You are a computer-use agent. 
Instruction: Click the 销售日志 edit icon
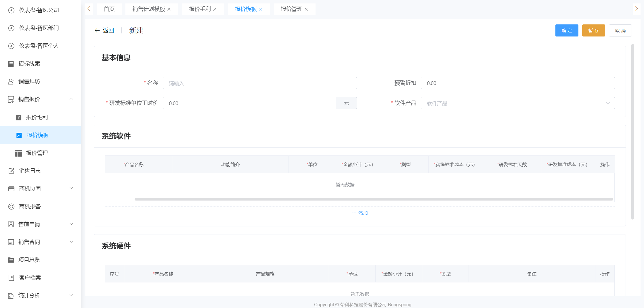11,171
